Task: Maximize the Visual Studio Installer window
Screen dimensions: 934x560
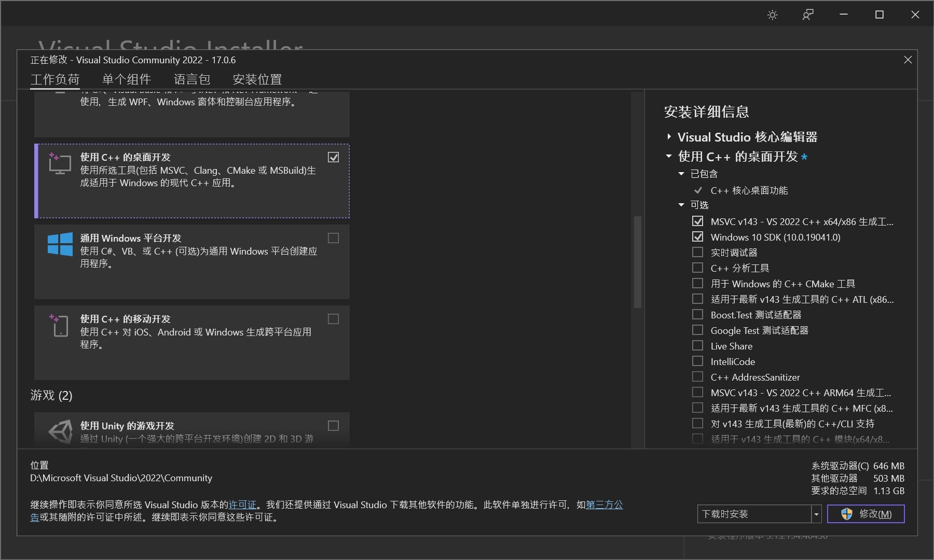Action: (880, 15)
